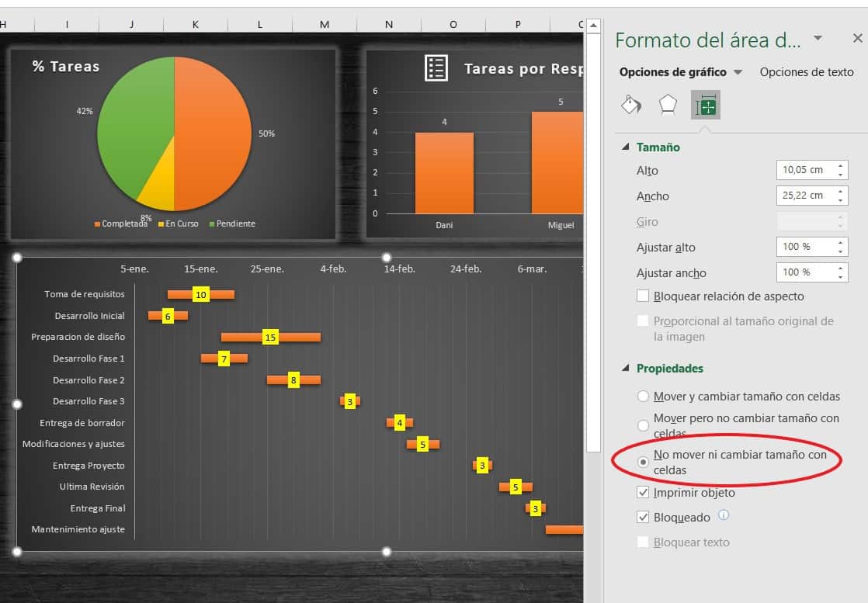
Task: Collapse the Tamaño section
Action: 626,147
